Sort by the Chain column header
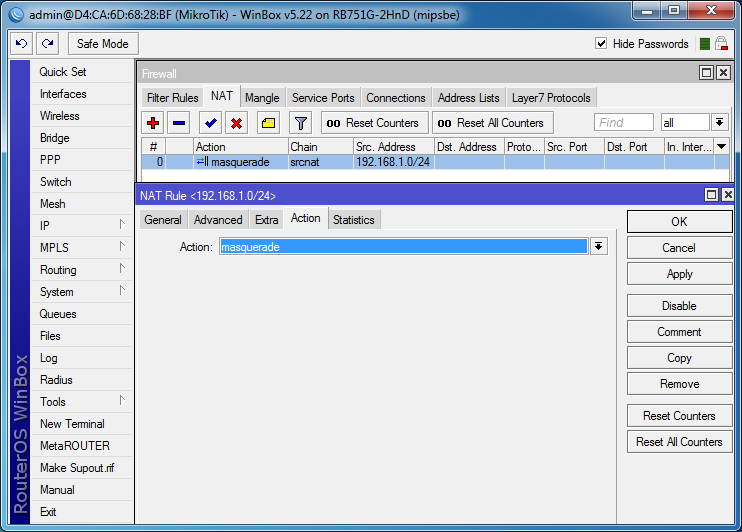Screen dimensions: 742x532 point(320,147)
